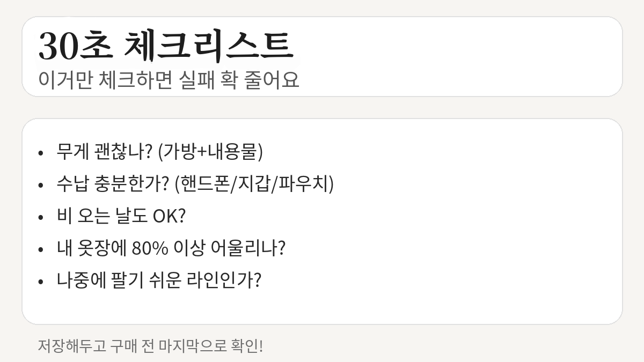Screen dimensions: 644x362
Task: Select the "(가방+내용물)" parenthetical text
Action: click(211, 152)
